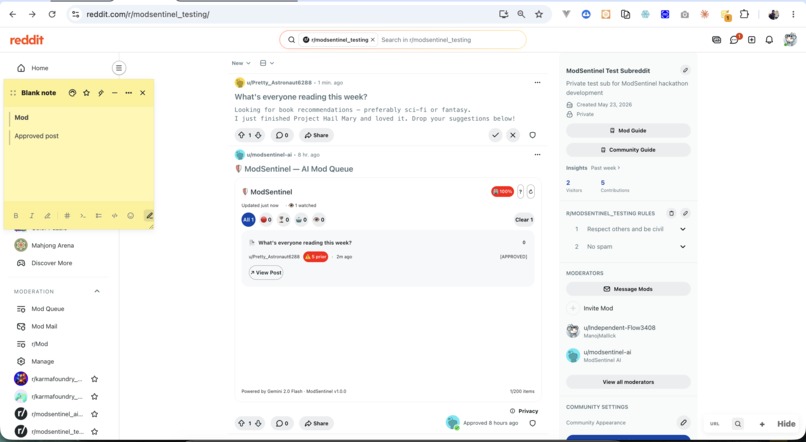Open the emoji picker in the note
Viewport: 806px width, 442px height.
(131, 216)
